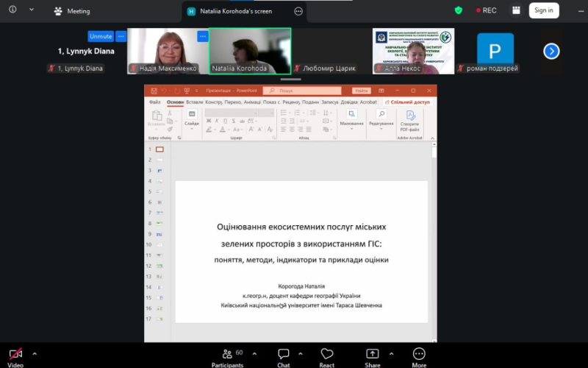Switch to the Анімації ribbon tab

[252, 102]
